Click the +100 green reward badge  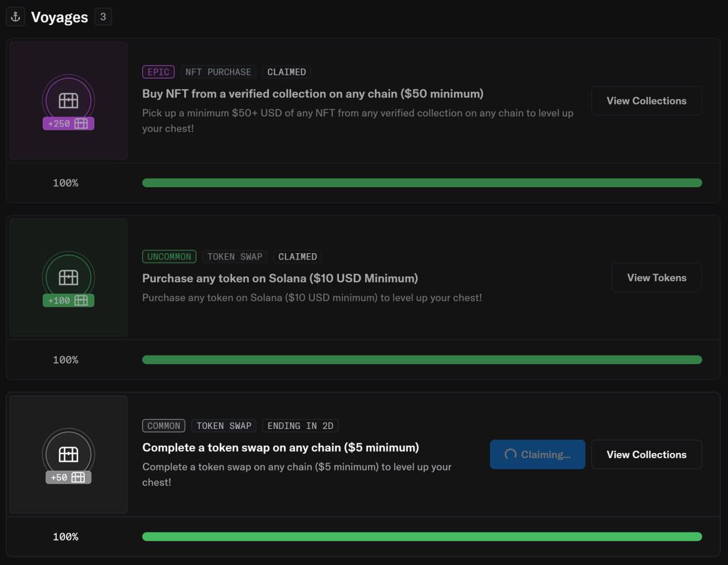click(x=68, y=300)
